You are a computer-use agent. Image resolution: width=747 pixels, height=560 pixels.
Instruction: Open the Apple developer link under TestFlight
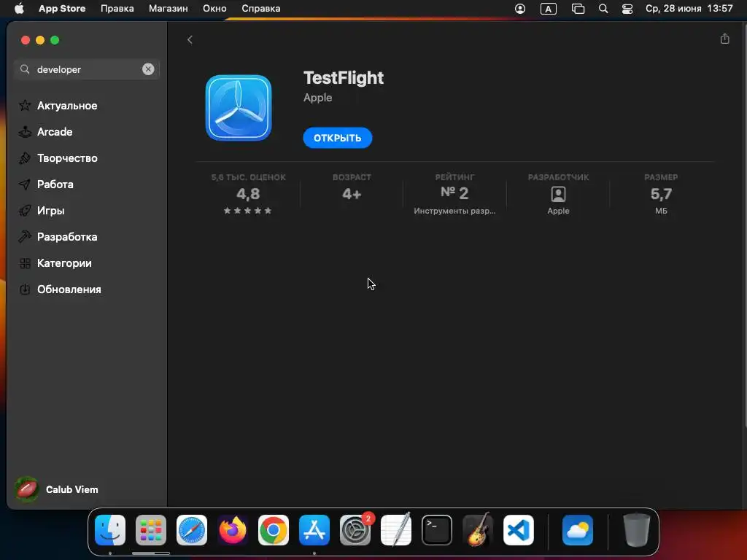[x=318, y=98]
